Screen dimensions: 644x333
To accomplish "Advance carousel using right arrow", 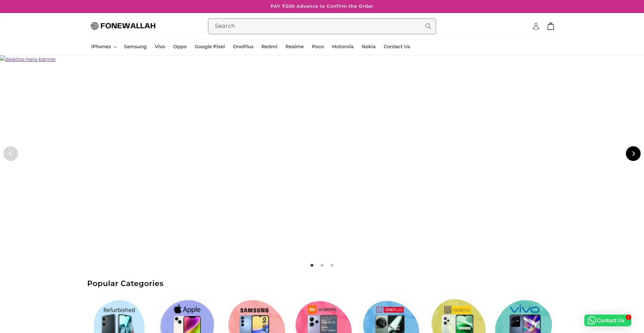I will pos(633,153).
